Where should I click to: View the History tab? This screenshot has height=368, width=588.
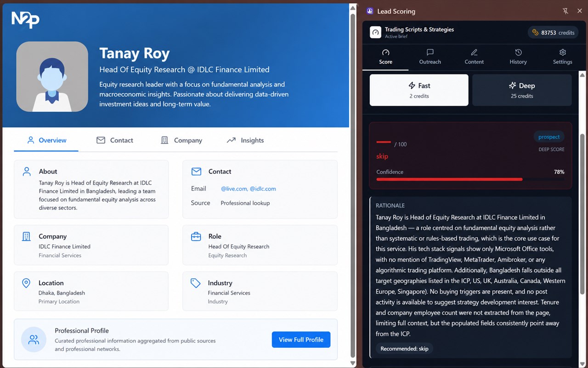coord(518,57)
